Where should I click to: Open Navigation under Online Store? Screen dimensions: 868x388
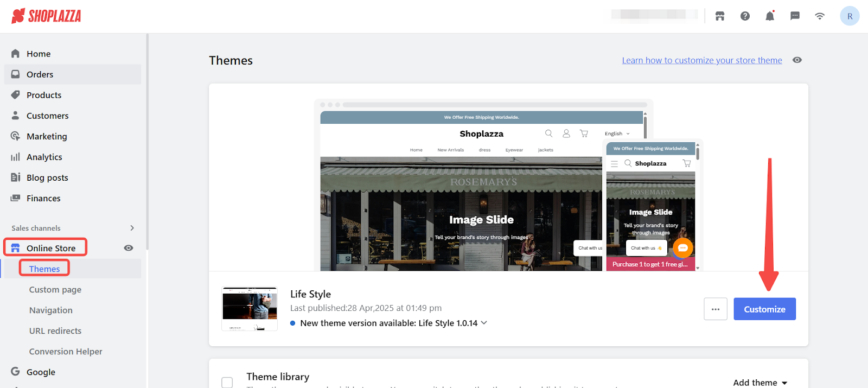coord(51,310)
